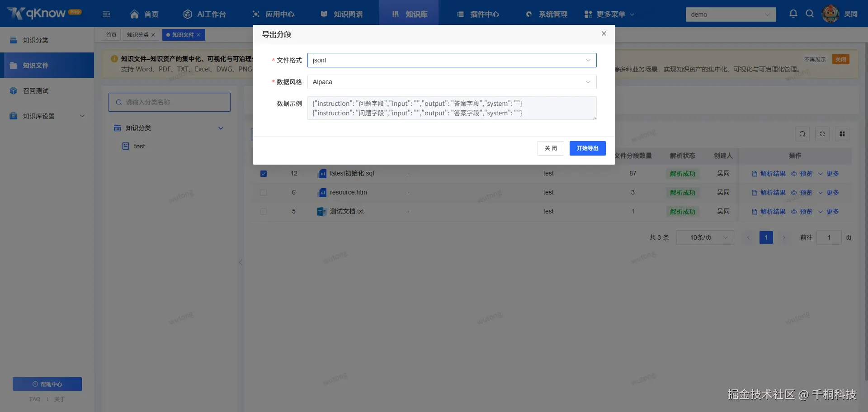Open 知识图谱 in top navigation

tap(341, 14)
